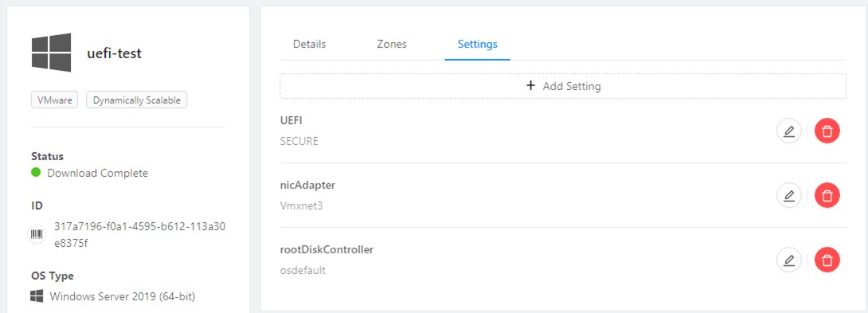Click the uefi-test template name
868x313 pixels.
coord(115,53)
